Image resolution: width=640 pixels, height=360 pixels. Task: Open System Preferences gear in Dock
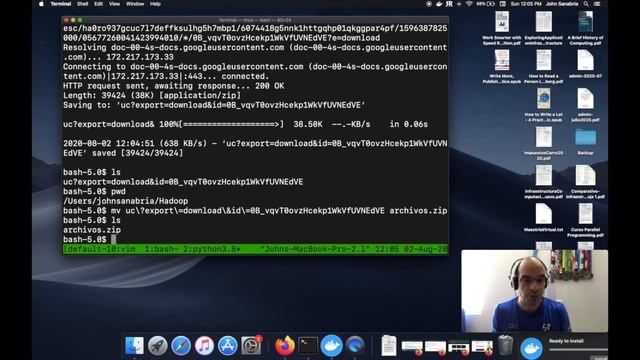coord(251,346)
